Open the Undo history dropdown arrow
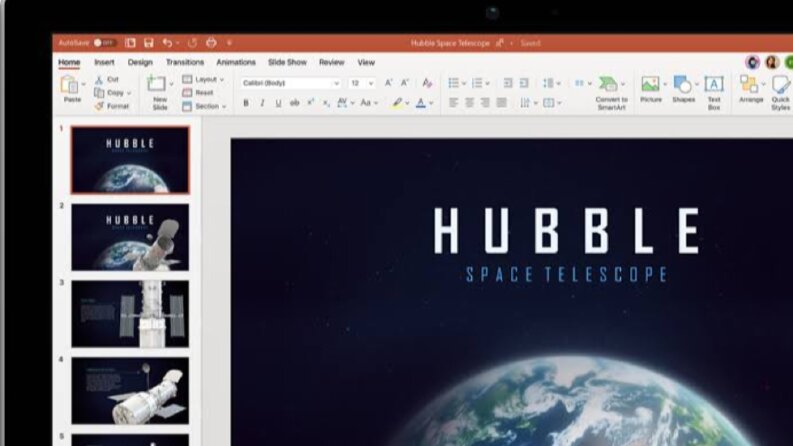This screenshot has width=793, height=446. click(x=178, y=43)
